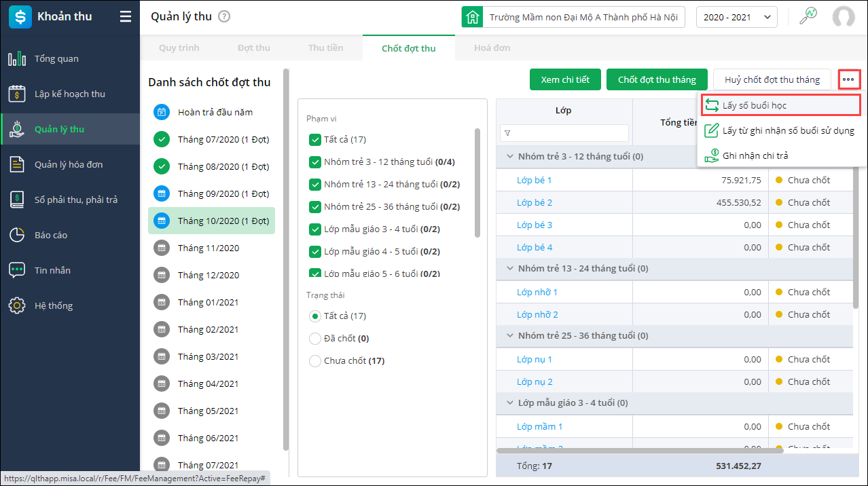Click the Hệ thống gear icon
The width and height of the screenshot is (868, 486).
pyautogui.click(x=17, y=306)
